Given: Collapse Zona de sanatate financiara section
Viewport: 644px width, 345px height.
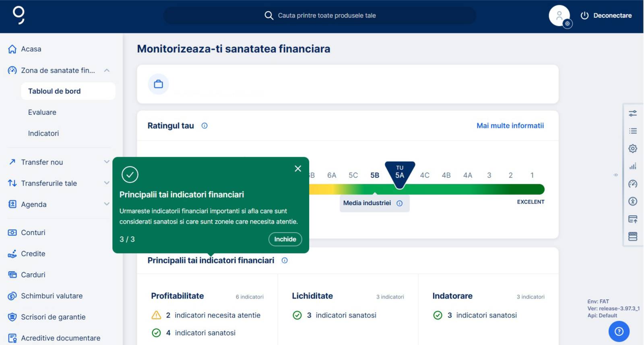Looking at the screenshot, I should [107, 71].
